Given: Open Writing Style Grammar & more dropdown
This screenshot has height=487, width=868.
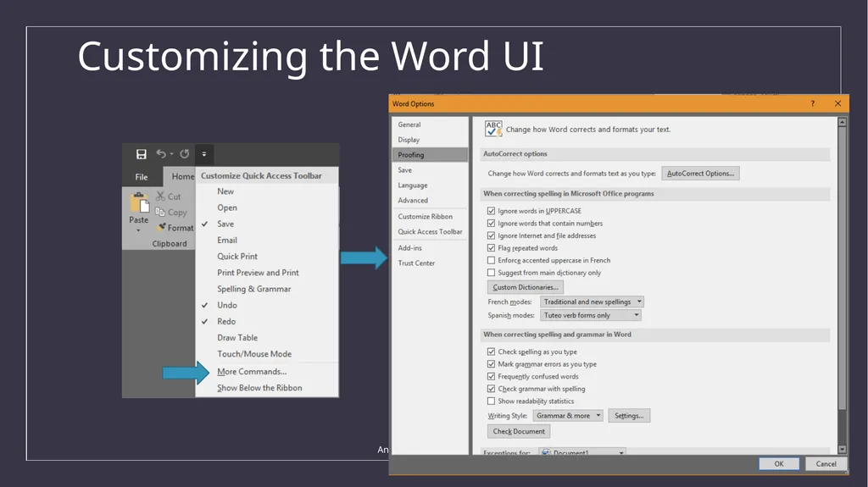Looking at the screenshot, I should pyautogui.click(x=567, y=416).
